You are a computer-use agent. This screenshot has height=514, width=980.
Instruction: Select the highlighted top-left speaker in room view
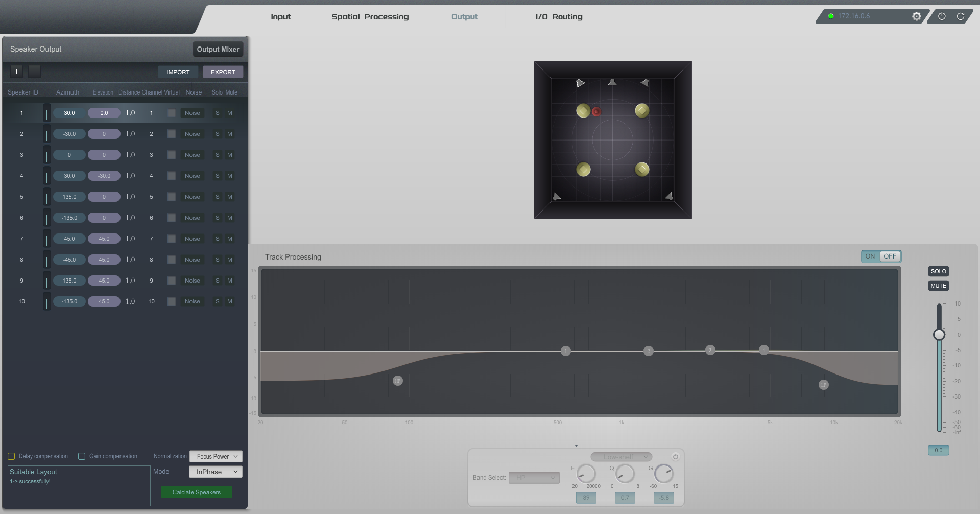coord(580,83)
